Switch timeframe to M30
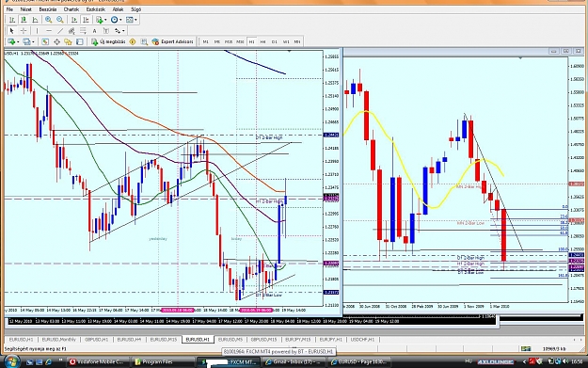Viewport: 588px width, 368px height. 240,41
